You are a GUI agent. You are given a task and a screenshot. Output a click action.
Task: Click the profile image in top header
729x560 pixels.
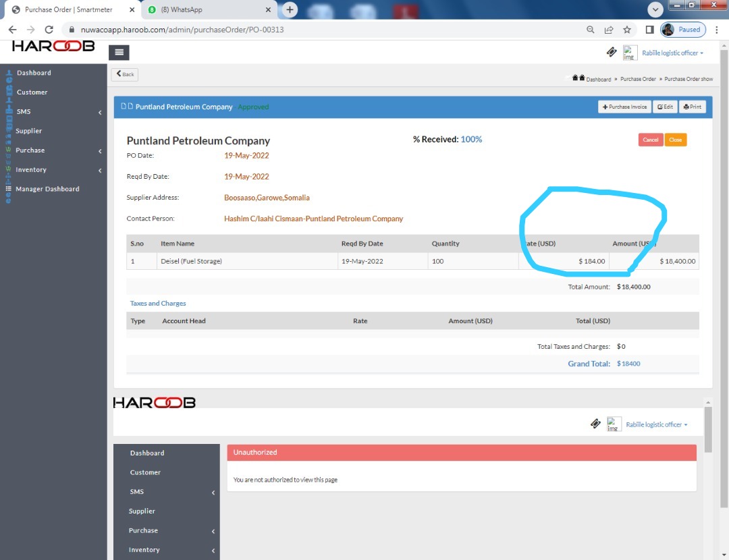click(630, 53)
